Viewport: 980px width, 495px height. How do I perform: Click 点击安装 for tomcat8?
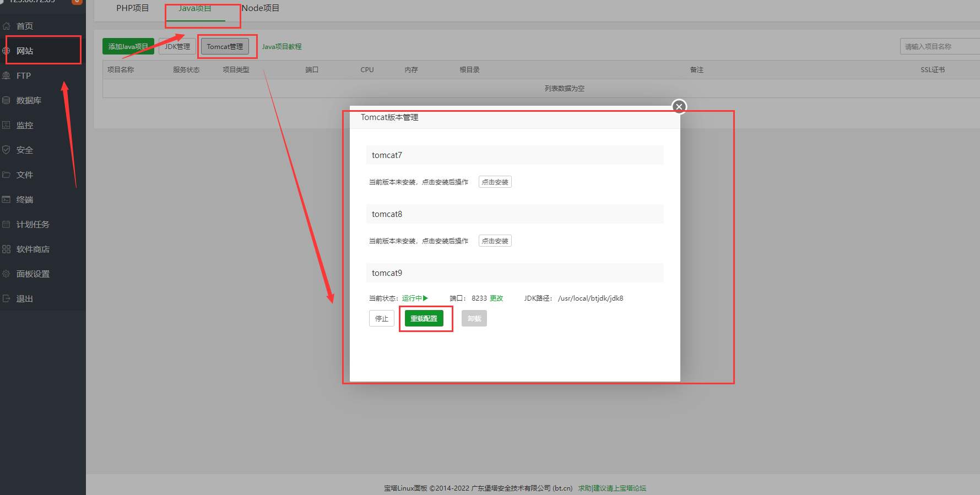pyautogui.click(x=495, y=241)
